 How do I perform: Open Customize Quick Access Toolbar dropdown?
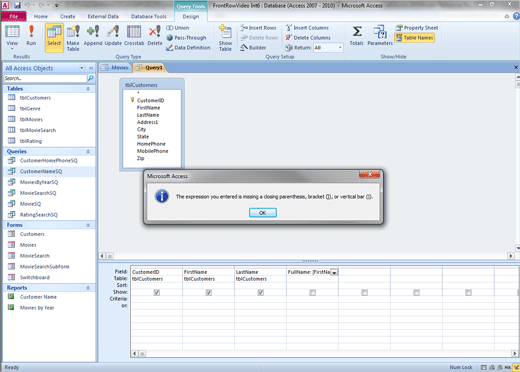pos(56,5)
